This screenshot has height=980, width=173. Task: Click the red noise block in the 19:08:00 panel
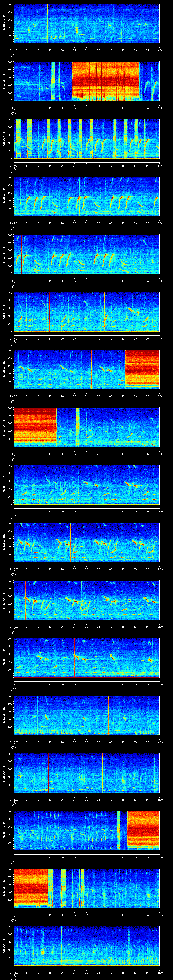35,427
